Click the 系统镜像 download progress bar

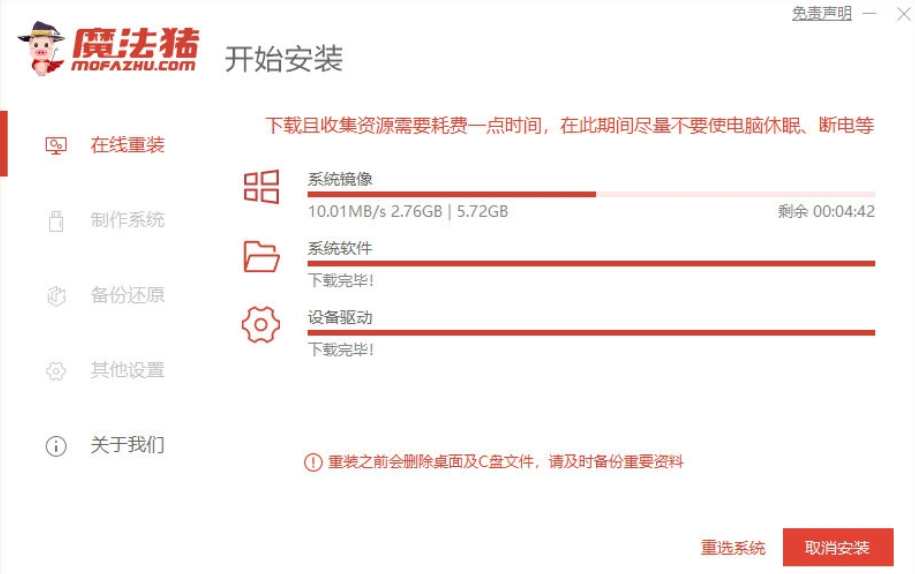(x=590, y=194)
